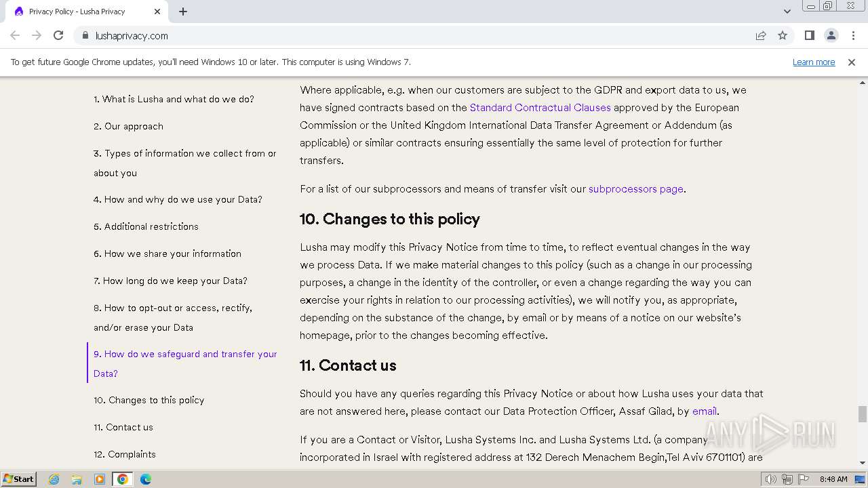The width and height of the screenshot is (868, 488).
Task: Dismiss the Chrome update notification bar
Action: [x=852, y=62]
